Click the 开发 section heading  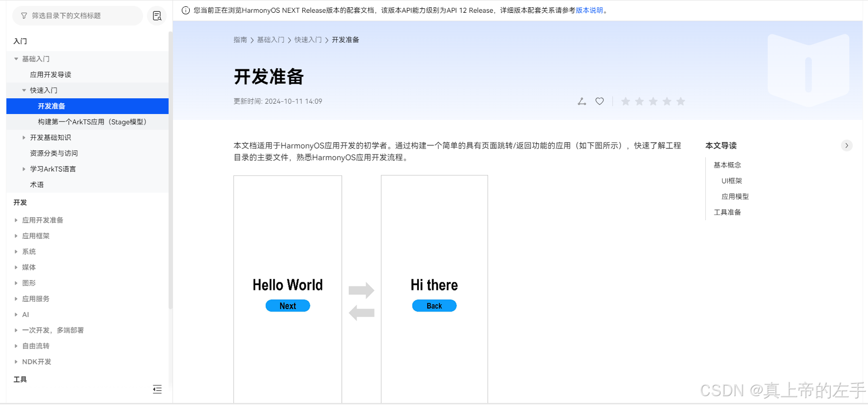20,202
